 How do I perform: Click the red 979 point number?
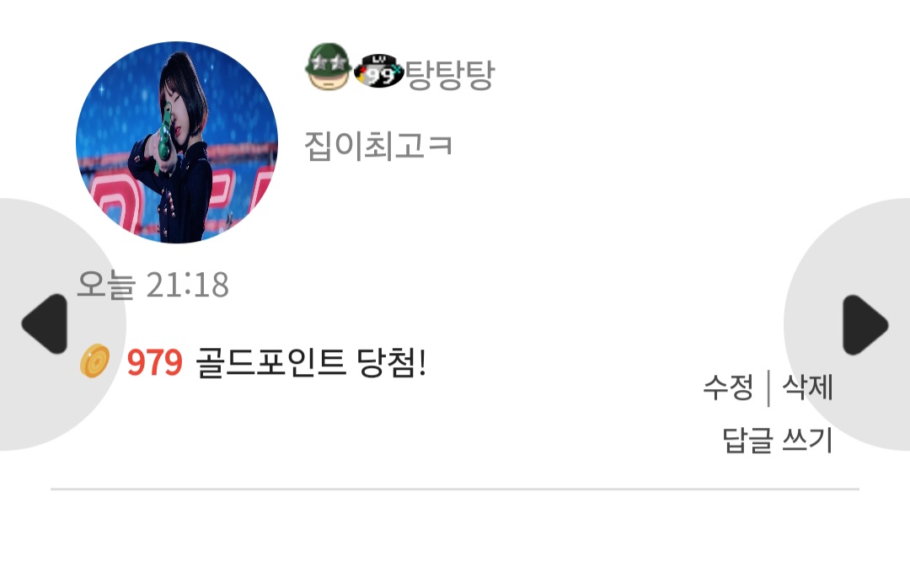(154, 363)
